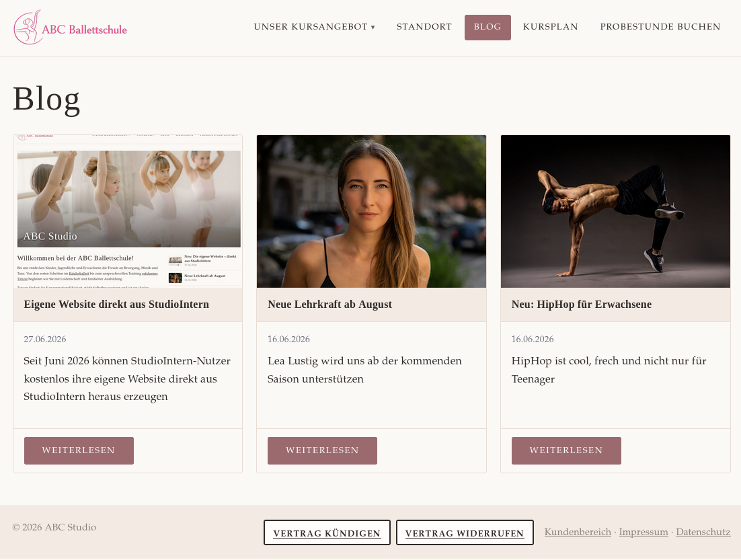741x560 pixels.
Task: Open Probestunde buchen in navigation
Action: [x=660, y=27]
